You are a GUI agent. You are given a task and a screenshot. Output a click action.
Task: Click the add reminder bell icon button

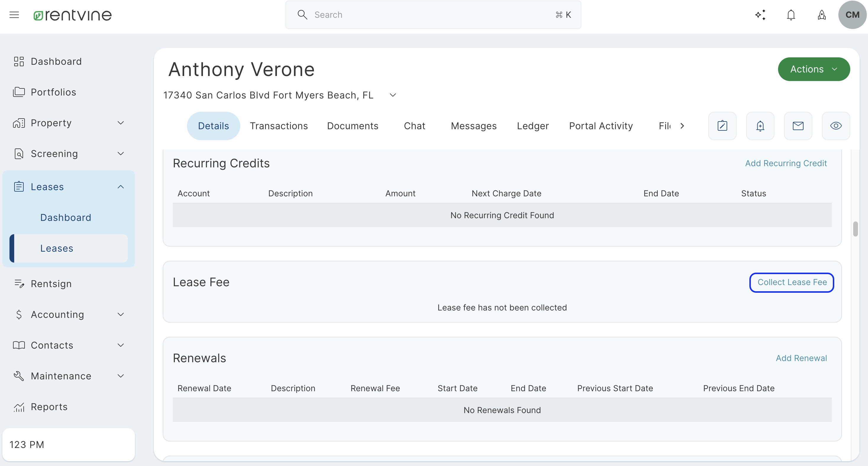(760, 126)
